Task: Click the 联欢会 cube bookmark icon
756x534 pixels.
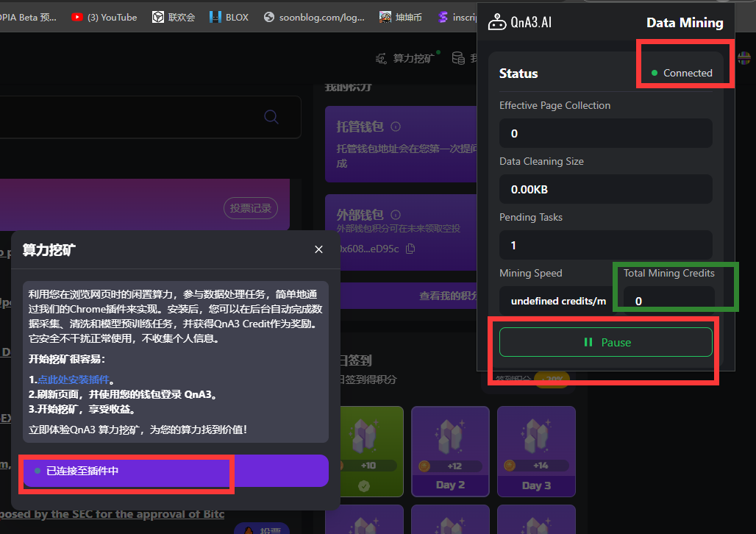Action: pos(157,18)
